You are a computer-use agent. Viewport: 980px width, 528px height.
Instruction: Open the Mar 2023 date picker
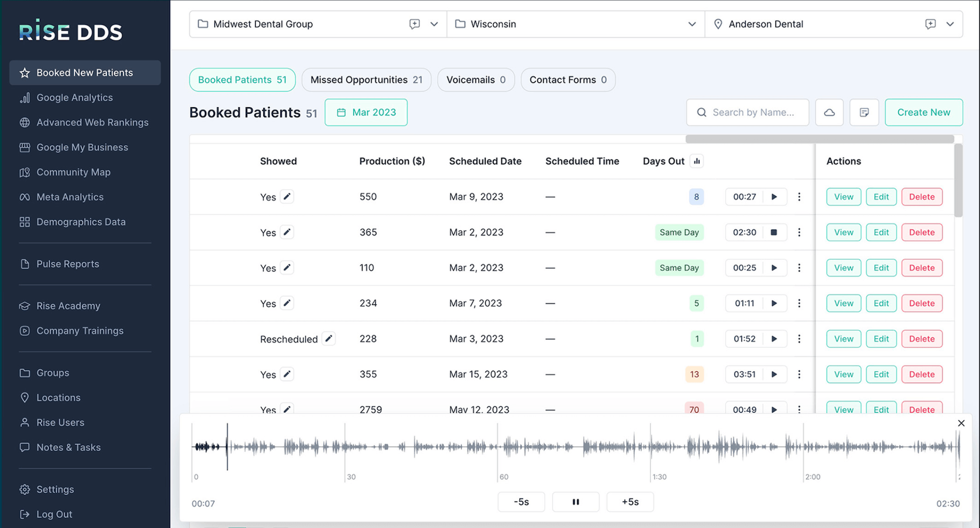point(366,113)
